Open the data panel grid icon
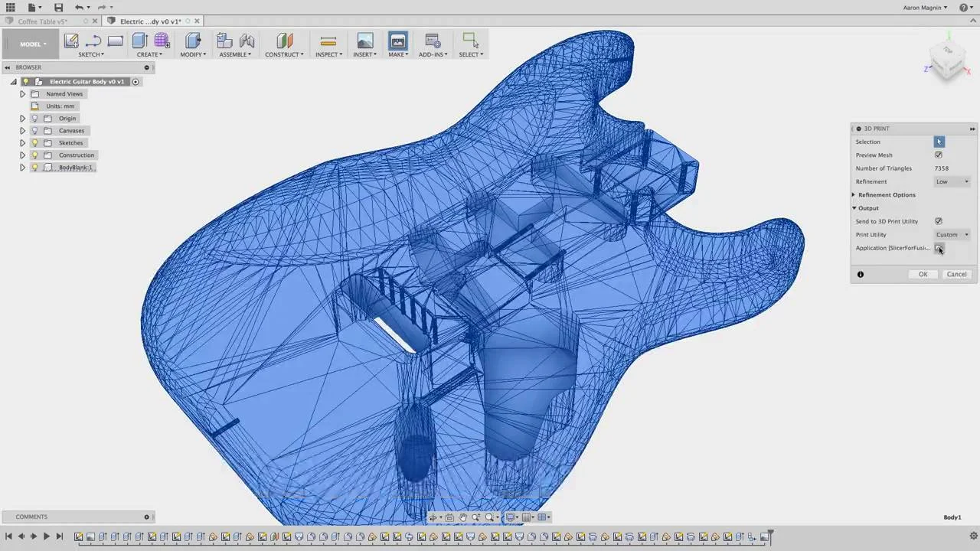This screenshot has width=980, height=551. (x=10, y=7)
